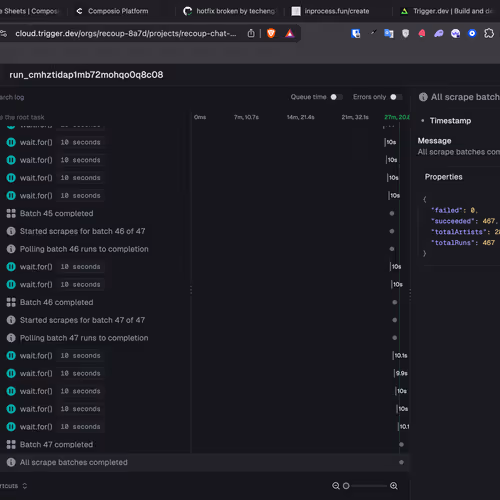
Task: Open the shortcuts dropdown chevron at bottom left
Action: 25,486
